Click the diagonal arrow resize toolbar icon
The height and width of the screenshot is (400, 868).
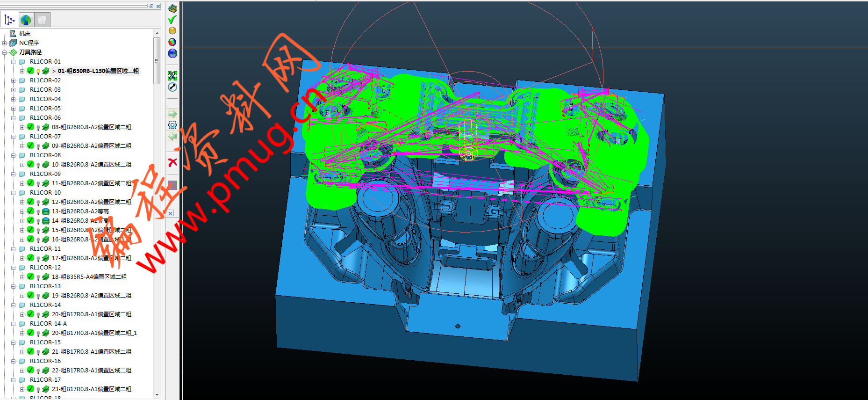[172, 87]
